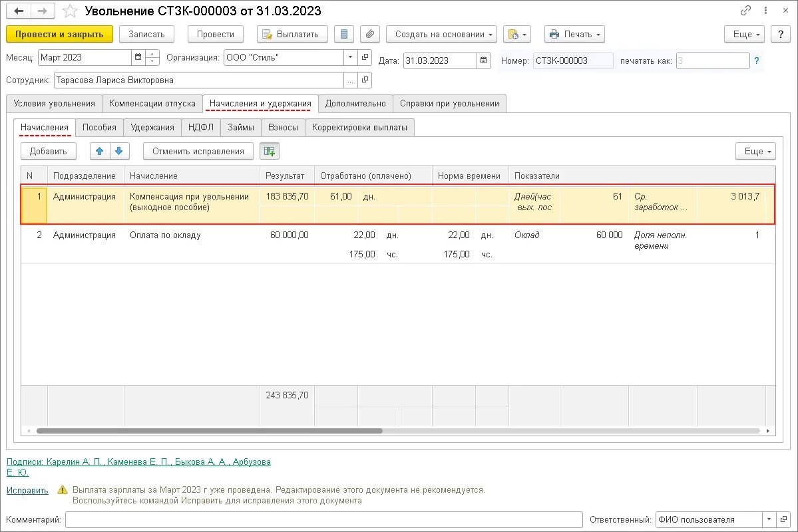Click the Номер field СТЗК-000003
Viewport: 798px width, 532px height.
[573, 61]
